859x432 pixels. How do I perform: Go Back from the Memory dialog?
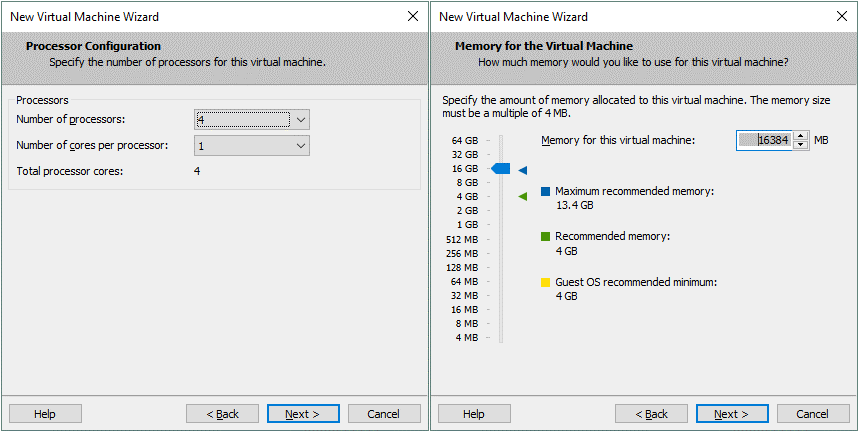coord(652,414)
